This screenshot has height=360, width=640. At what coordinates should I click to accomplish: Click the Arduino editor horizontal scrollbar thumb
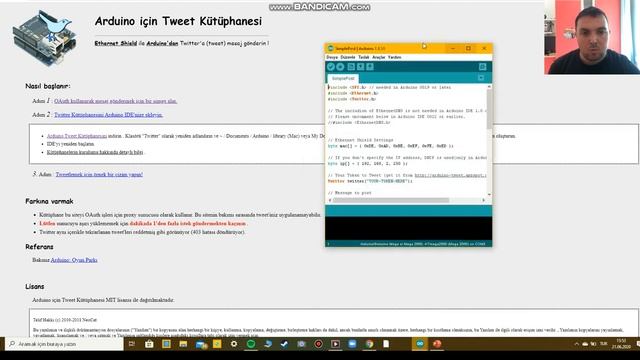click(391, 200)
